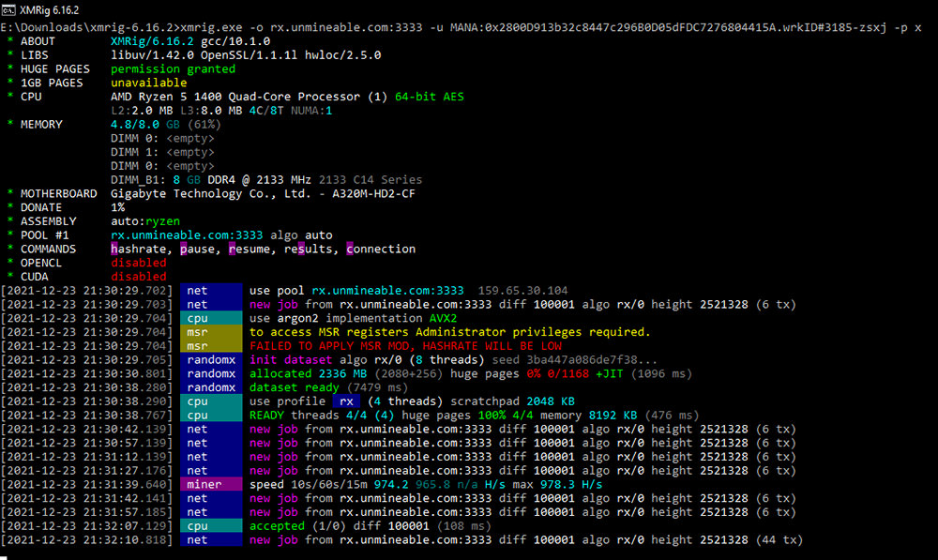Click the first net tag for use pool
The image size is (938, 560).
pyautogui.click(x=211, y=291)
